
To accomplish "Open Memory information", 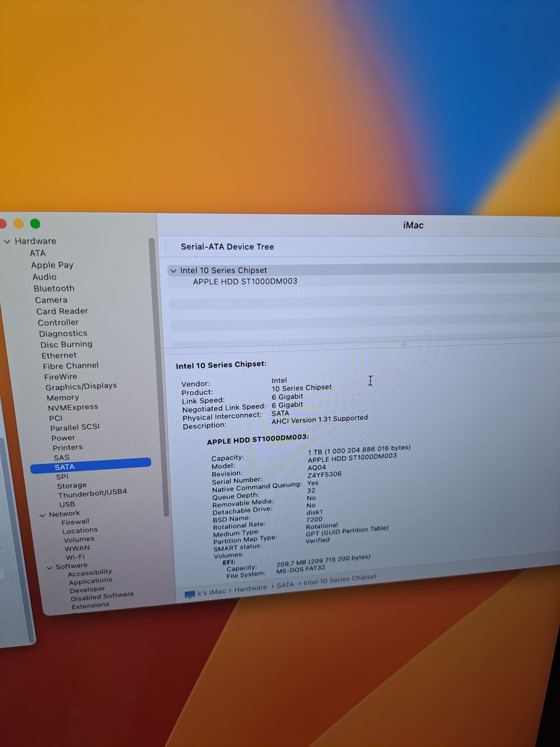I will 63,397.
